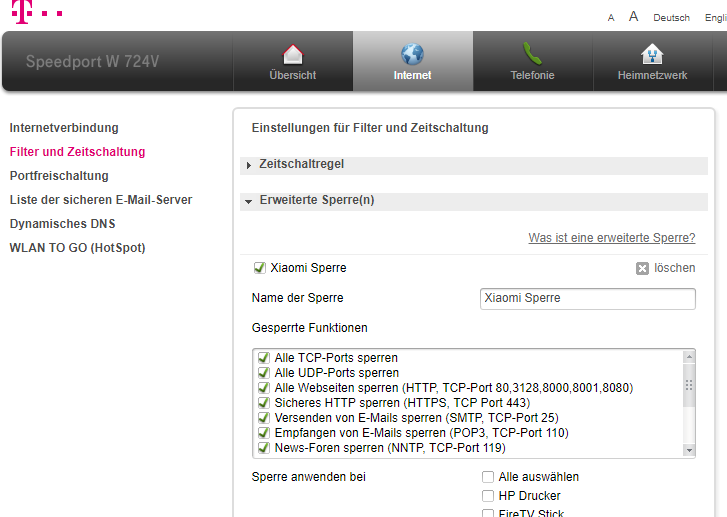
Task: Open Portfreischaltung in the sidebar
Action: coord(59,176)
